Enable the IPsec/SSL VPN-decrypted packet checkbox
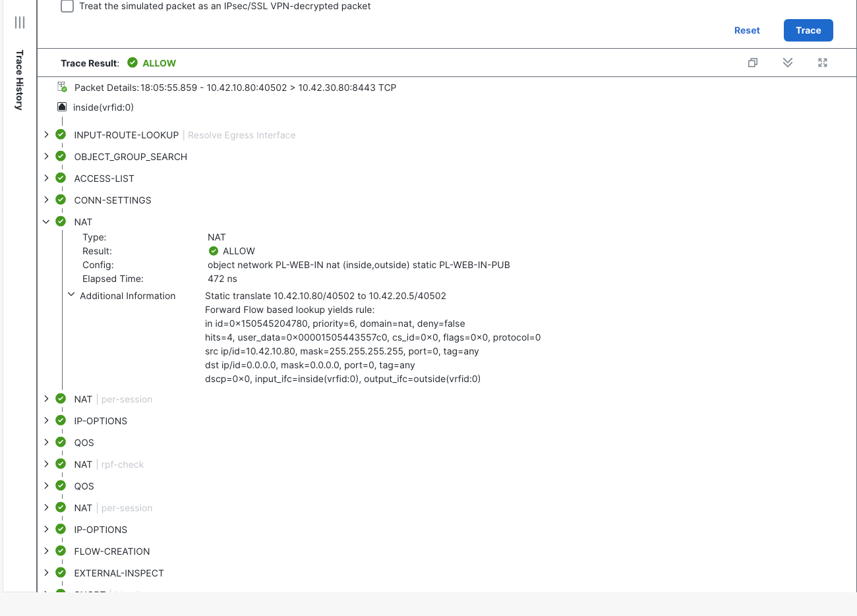 [x=67, y=6]
